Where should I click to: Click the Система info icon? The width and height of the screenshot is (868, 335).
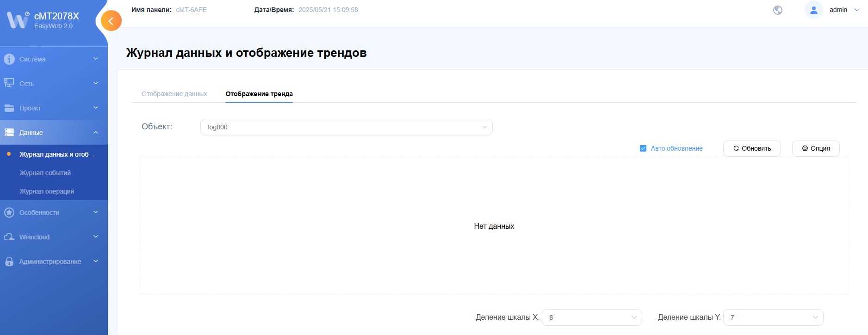coord(9,59)
